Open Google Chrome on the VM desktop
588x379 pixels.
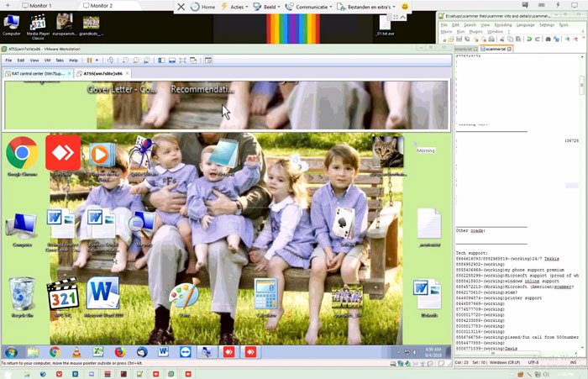click(x=22, y=154)
